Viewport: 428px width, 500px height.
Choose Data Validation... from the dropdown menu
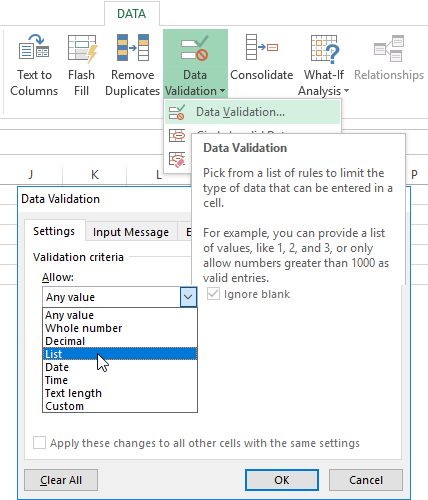pos(252,112)
